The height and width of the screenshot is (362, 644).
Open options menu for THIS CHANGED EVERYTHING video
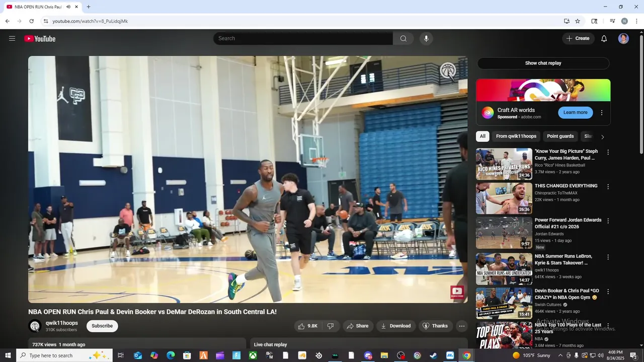click(608, 187)
